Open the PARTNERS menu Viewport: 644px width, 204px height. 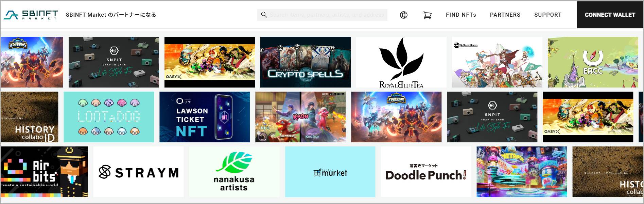click(x=505, y=15)
